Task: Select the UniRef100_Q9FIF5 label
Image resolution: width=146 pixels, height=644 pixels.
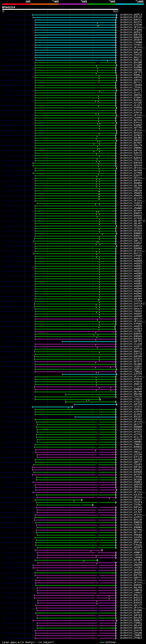Action: pos(131,72)
